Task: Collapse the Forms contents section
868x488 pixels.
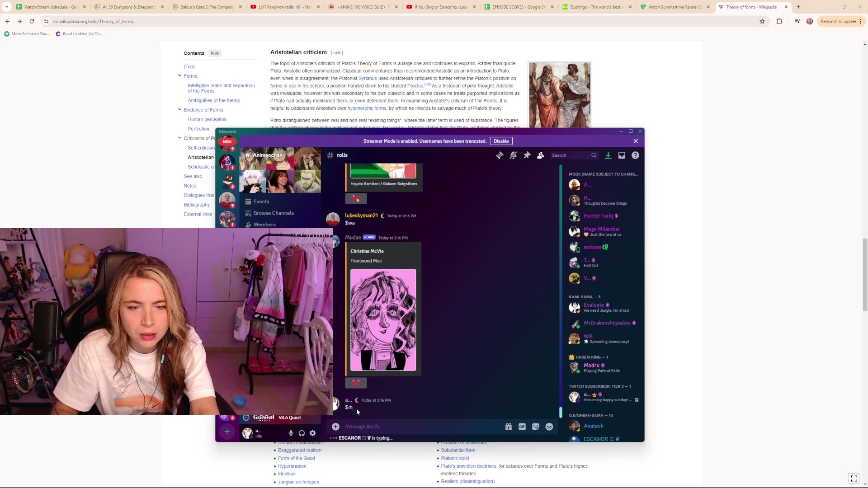Action: 179,75
